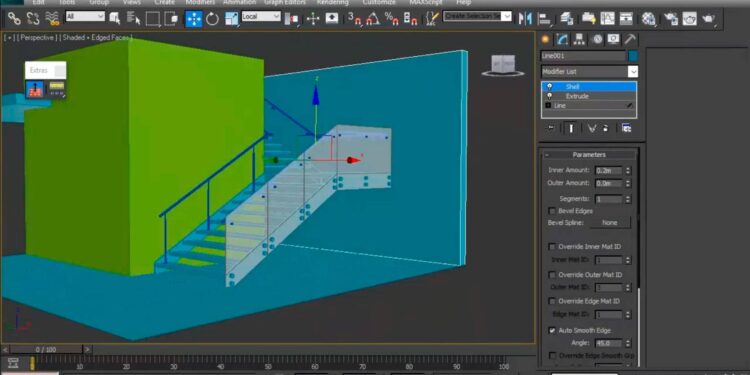The image size is (750, 375).
Task: Activate the Select Object tool
Action: point(115,18)
